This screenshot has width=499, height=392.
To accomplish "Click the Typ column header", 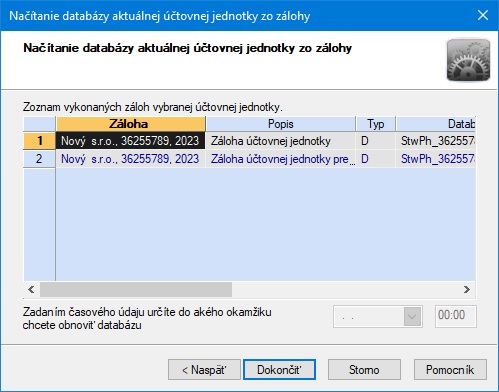I will point(376,124).
